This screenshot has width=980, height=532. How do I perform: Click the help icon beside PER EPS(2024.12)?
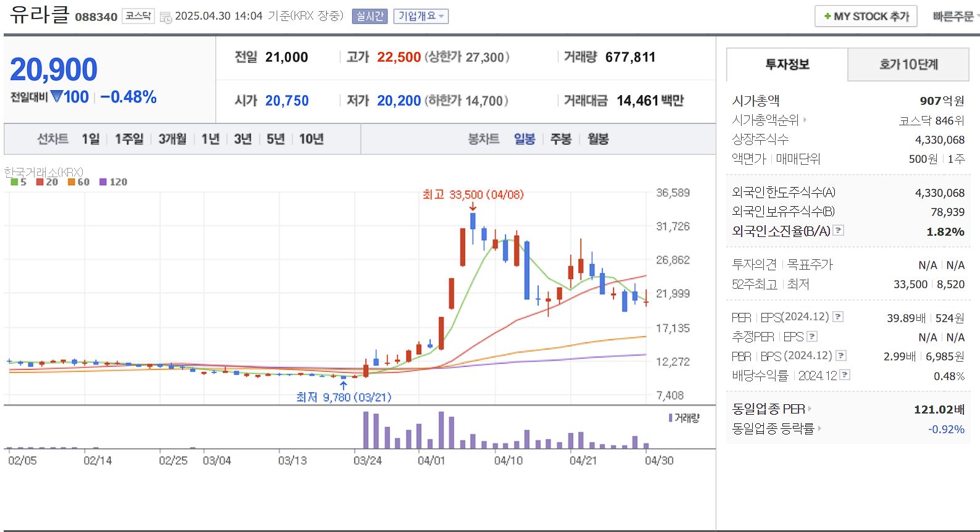[838, 317]
